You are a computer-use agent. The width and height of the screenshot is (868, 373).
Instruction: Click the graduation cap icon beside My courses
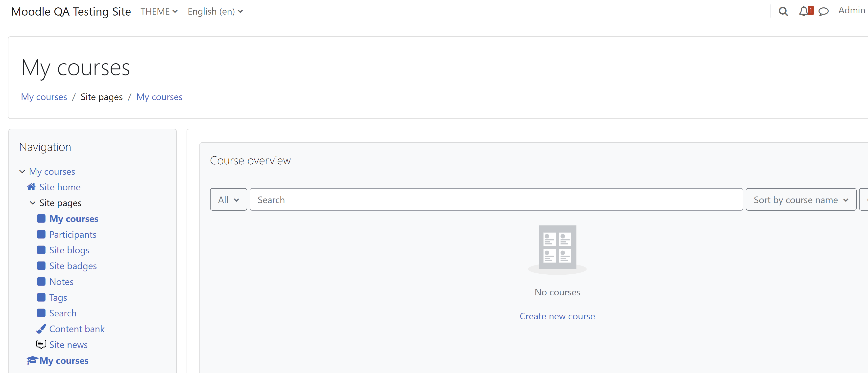(32, 360)
